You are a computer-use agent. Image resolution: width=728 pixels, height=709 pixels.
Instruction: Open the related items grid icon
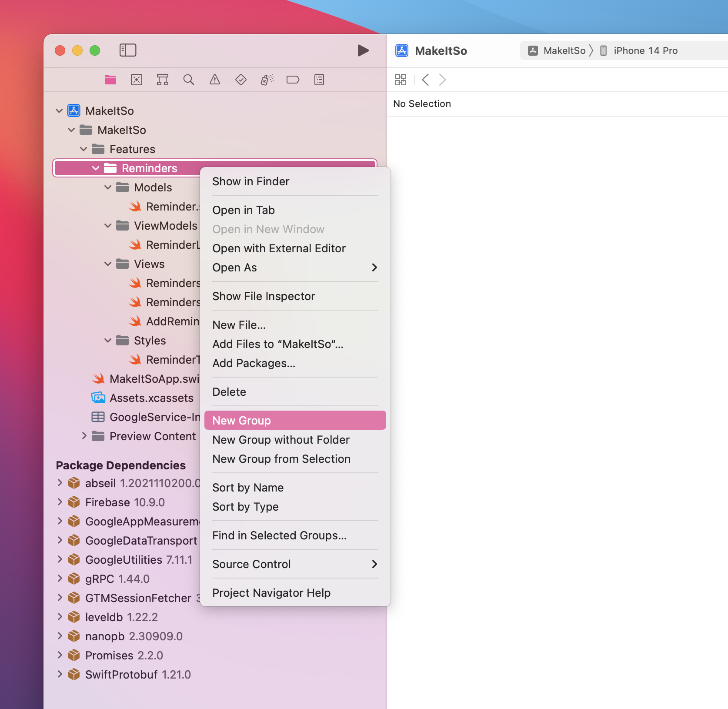pos(401,80)
